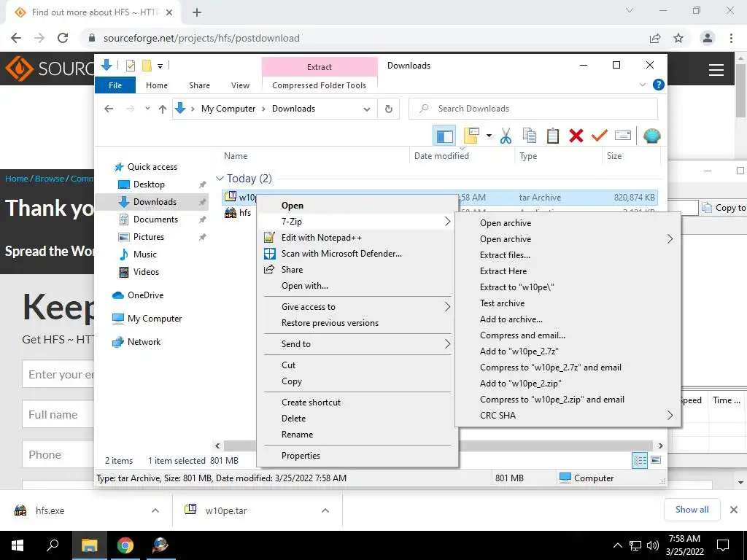Click the teal shell icon at the toolbar end
Screen dimensions: 747x560
click(651, 136)
